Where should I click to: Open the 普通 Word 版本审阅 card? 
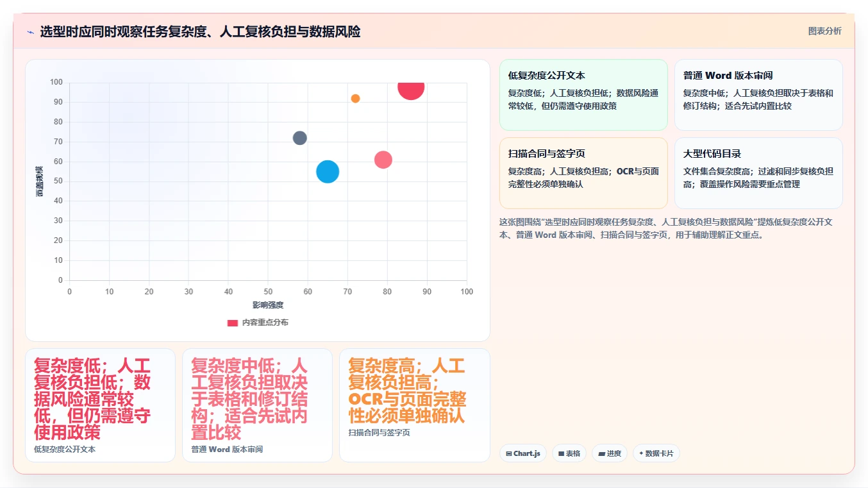point(758,95)
